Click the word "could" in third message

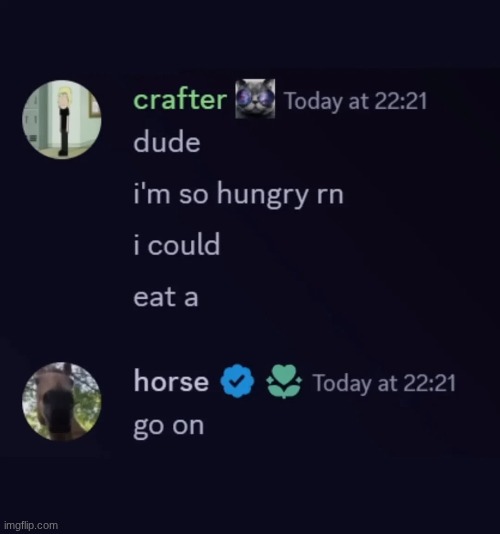(x=184, y=244)
